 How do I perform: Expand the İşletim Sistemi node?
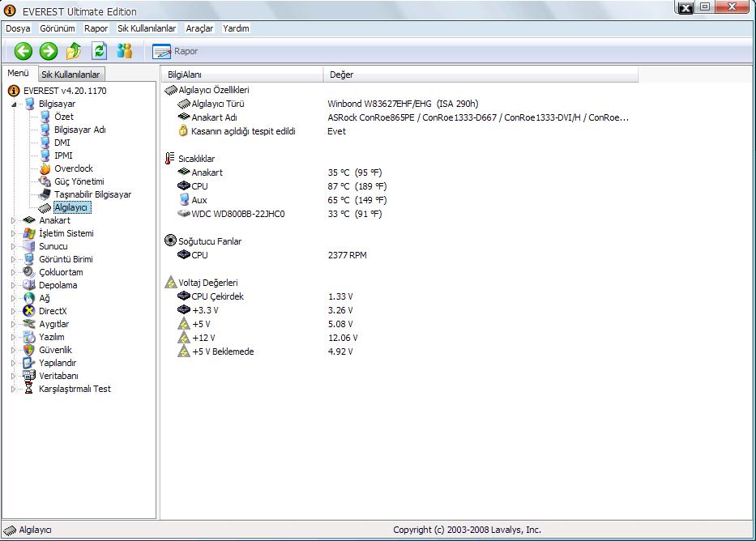(14, 233)
